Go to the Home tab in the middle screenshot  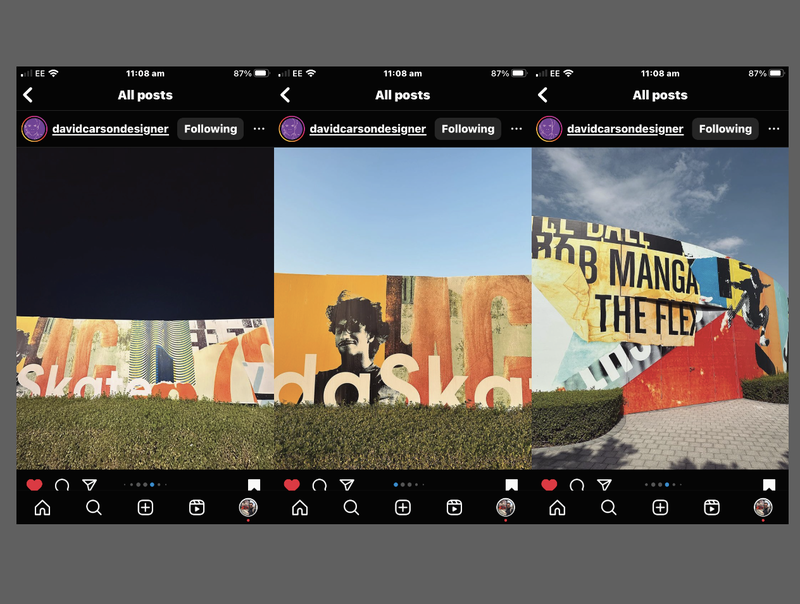coord(300,508)
